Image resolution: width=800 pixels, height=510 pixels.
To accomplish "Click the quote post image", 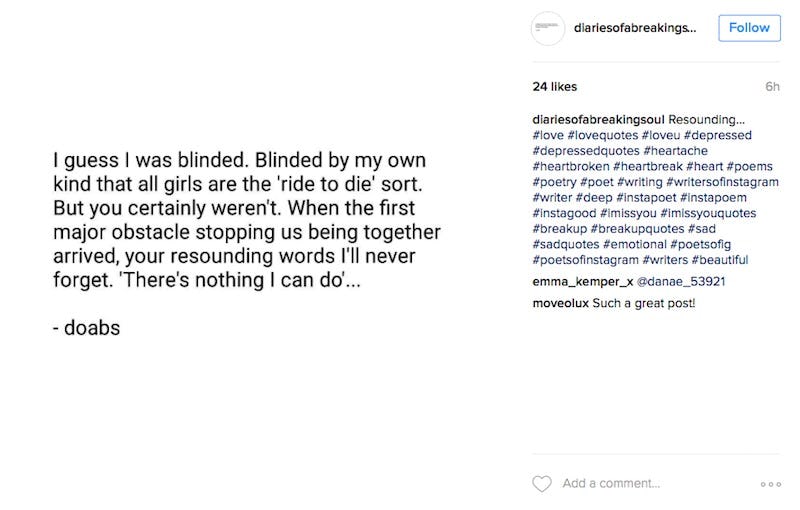I will click(x=247, y=243).
